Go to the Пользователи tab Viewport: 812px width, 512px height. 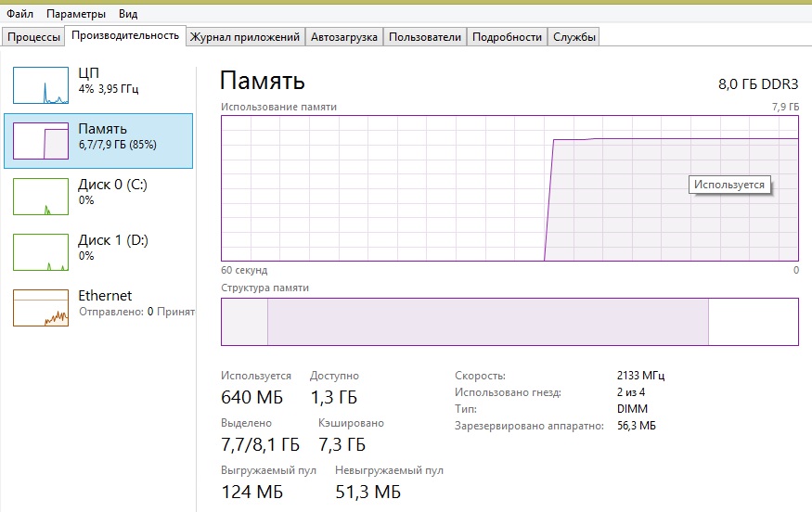pos(424,37)
